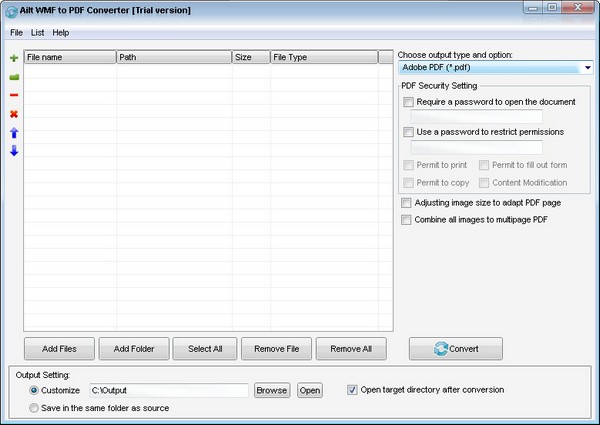
Task: Click the Open output folder button
Action: (x=310, y=390)
